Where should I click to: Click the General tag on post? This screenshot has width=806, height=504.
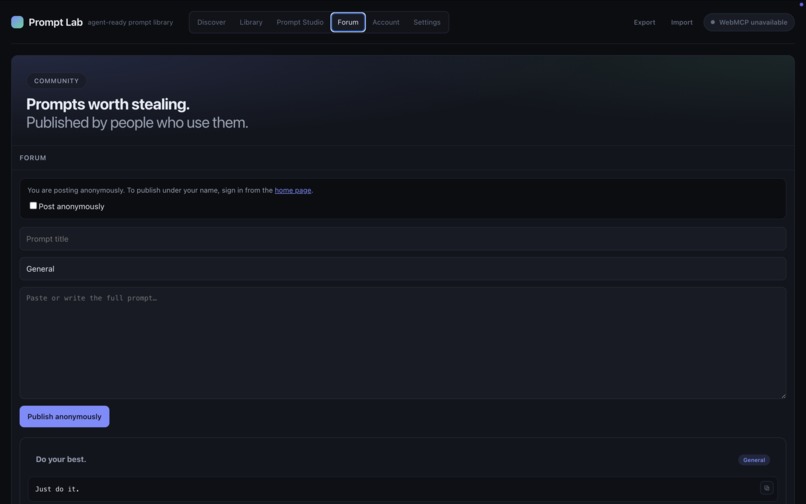click(x=754, y=460)
